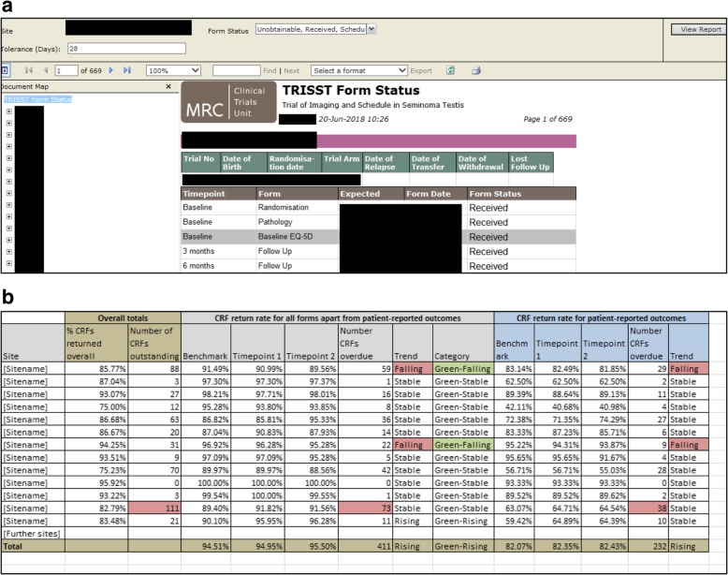
Task: Jump to last page of report
Action: point(127,70)
